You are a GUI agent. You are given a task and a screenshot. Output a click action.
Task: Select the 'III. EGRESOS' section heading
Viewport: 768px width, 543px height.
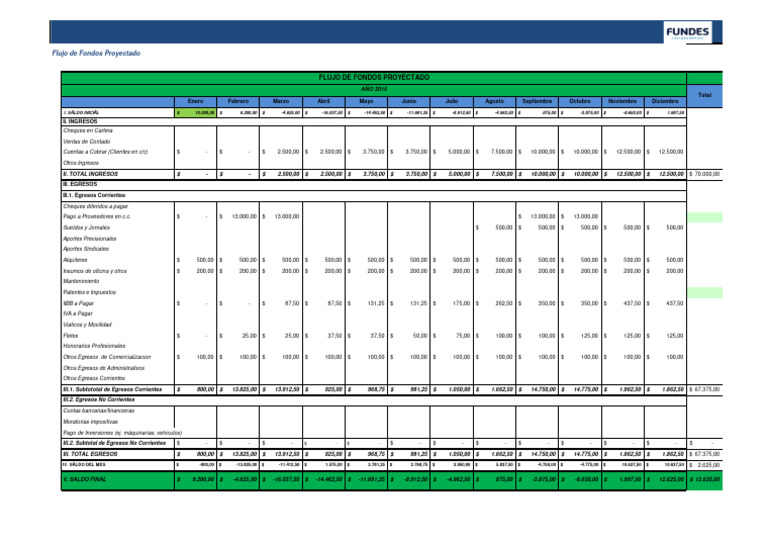coord(80,184)
